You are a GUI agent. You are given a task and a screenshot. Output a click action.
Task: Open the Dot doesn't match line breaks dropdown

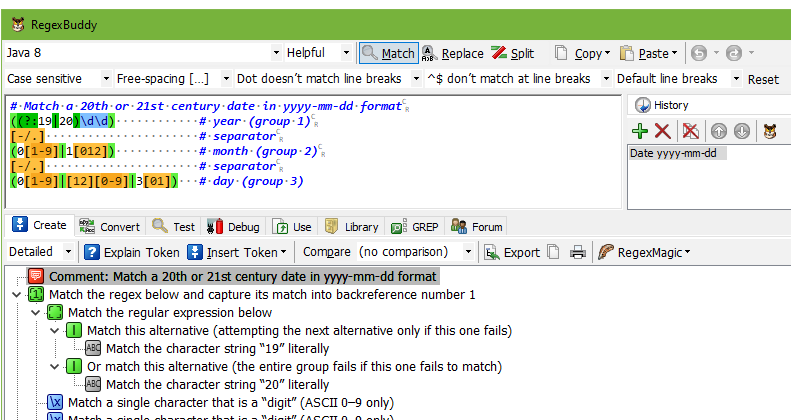tap(416, 79)
